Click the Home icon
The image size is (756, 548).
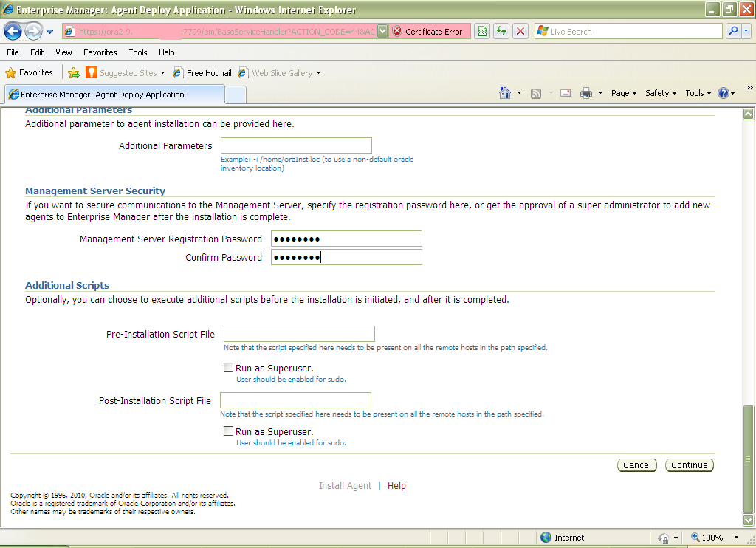pyautogui.click(x=505, y=93)
